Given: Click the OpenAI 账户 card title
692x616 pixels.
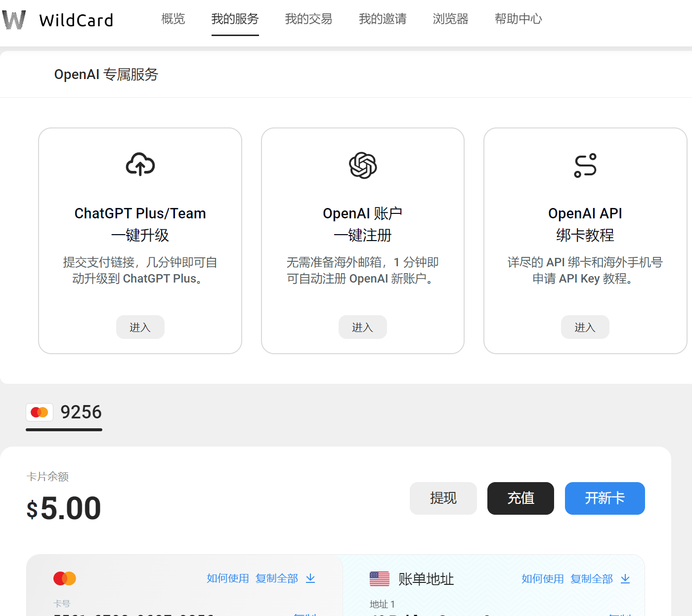Looking at the screenshot, I should (363, 224).
